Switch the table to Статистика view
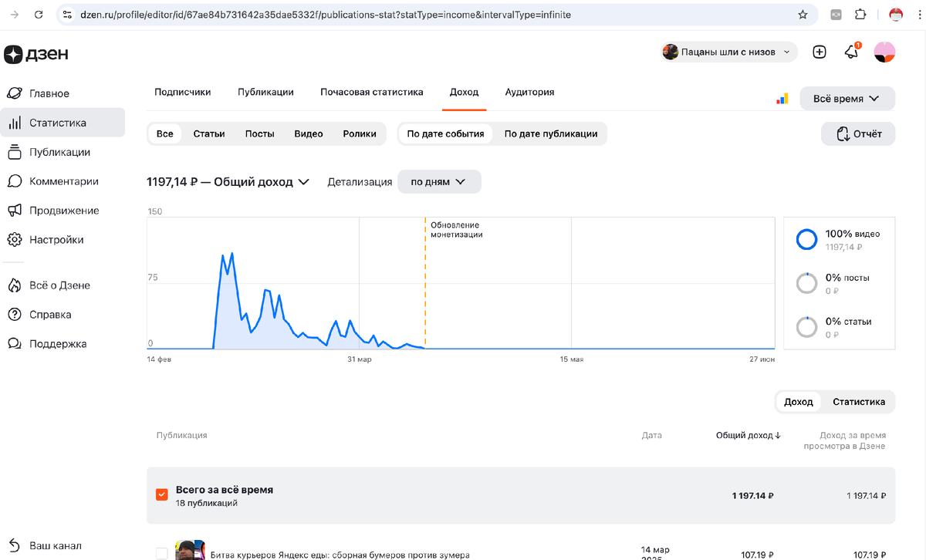Viewport: 926px width, 560px height. point(859,402)
